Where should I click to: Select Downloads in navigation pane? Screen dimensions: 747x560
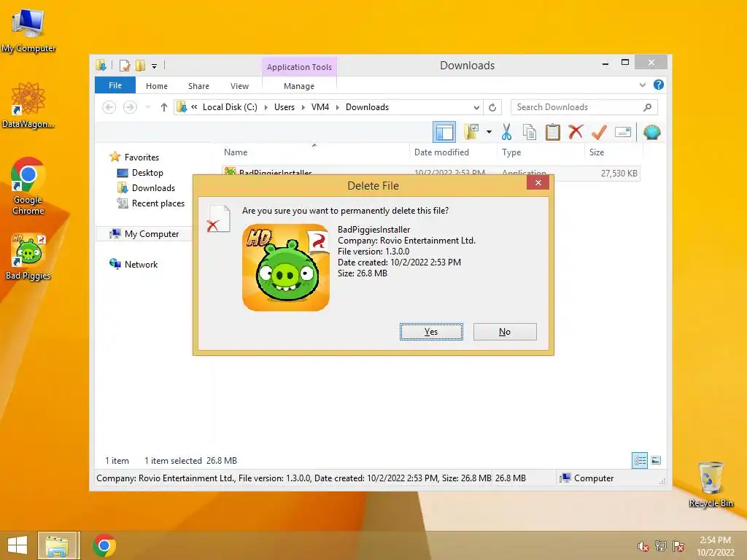coord(153,187)
